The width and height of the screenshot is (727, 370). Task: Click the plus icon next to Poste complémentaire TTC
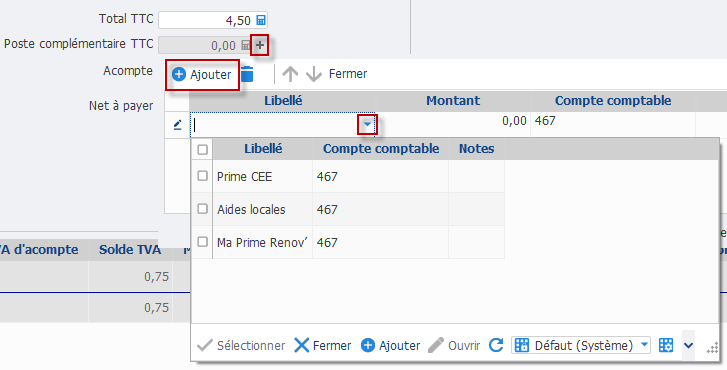coord(260,45)
